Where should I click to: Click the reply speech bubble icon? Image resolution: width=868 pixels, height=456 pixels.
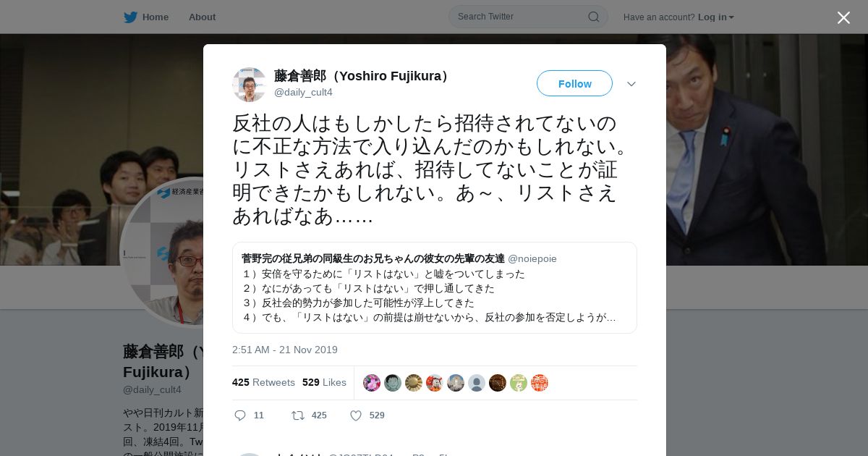(241, 415)
